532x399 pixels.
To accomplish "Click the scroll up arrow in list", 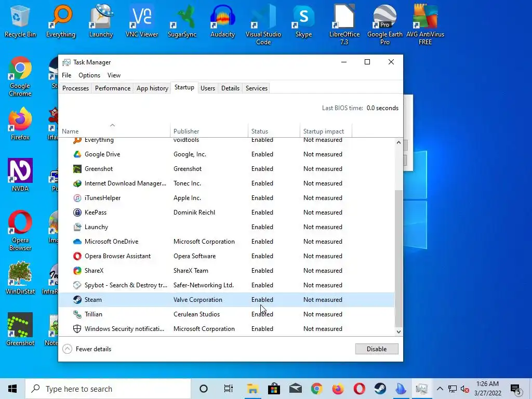I will coord(398,143).
